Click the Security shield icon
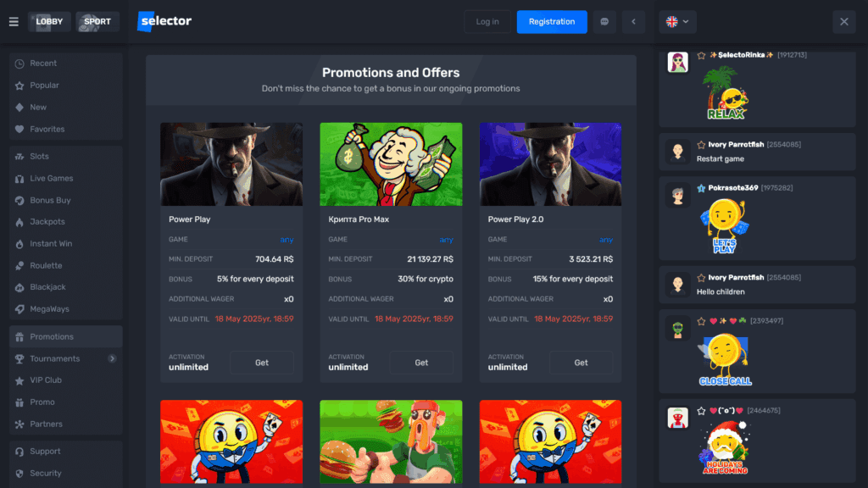 coord(19,474)
